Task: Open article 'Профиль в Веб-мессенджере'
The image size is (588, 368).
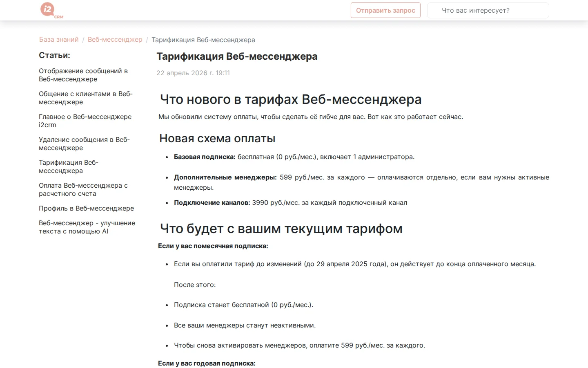Action: (86, 208)
